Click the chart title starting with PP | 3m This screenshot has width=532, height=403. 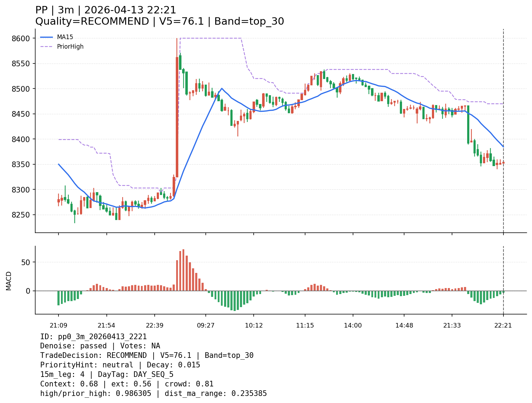(106, 10)
